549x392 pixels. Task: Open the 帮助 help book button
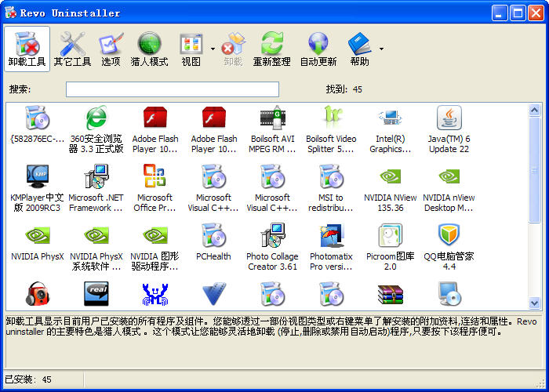(x=359, y=49)
